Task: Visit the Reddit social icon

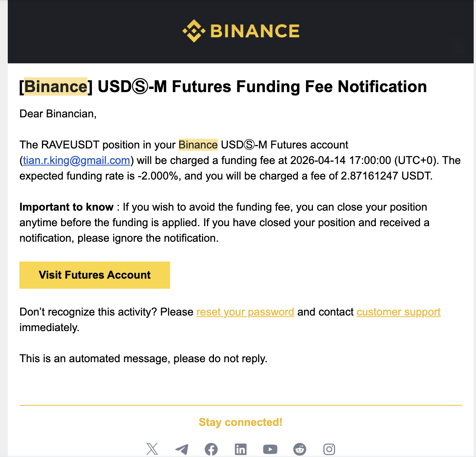Action: pos(300,449)
